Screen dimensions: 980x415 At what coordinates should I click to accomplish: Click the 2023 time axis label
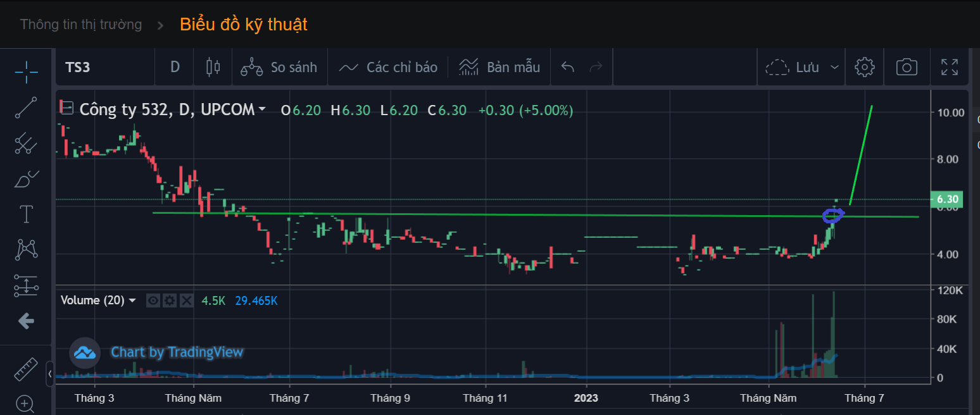(586, 398)
